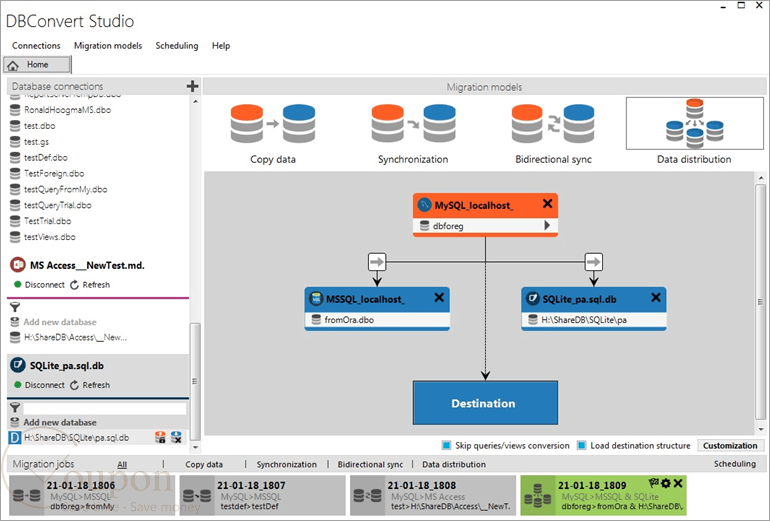Expand the dbforeg database arrow in MySQL node

[547, 225]
